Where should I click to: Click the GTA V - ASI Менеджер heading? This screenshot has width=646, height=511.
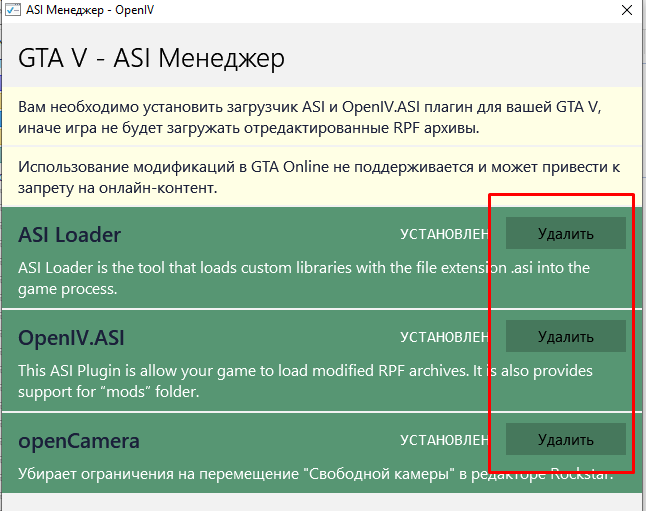click(x=151, y=58)
